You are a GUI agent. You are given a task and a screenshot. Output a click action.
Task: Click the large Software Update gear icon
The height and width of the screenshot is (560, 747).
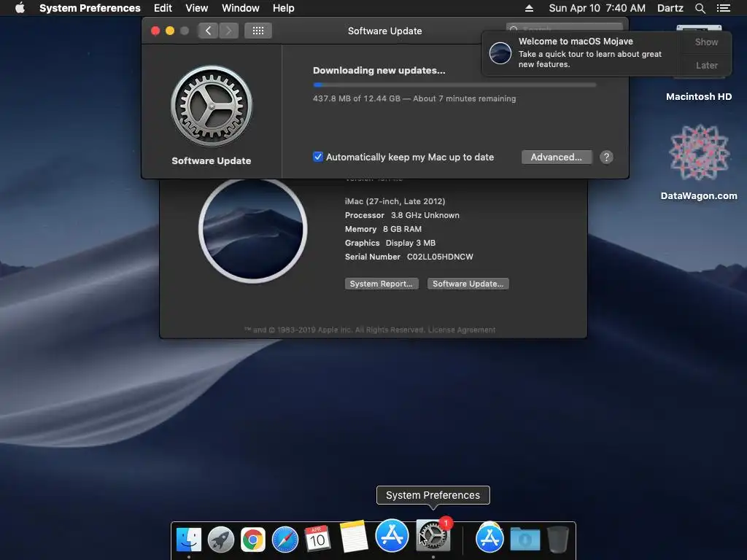tap(212, 106)
